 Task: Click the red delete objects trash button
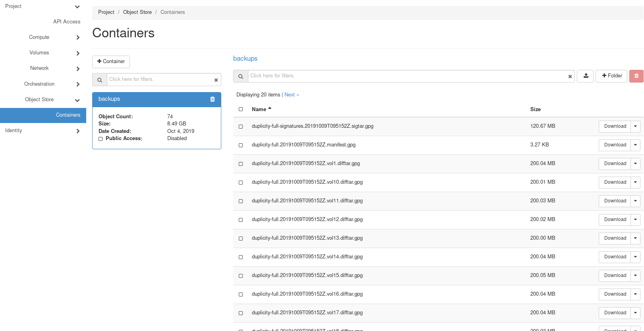(636, 76)
